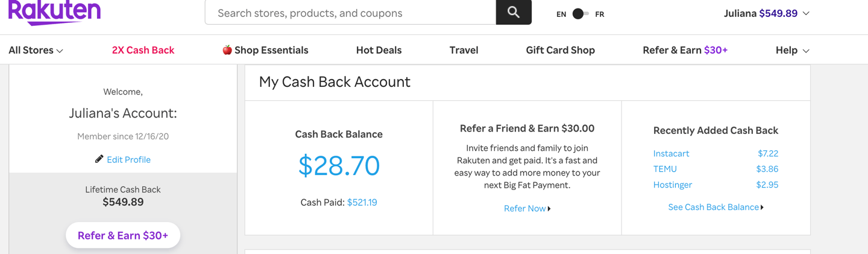
Task: Open the Juliana account dropdown
Action: click(x=766, y=13)
